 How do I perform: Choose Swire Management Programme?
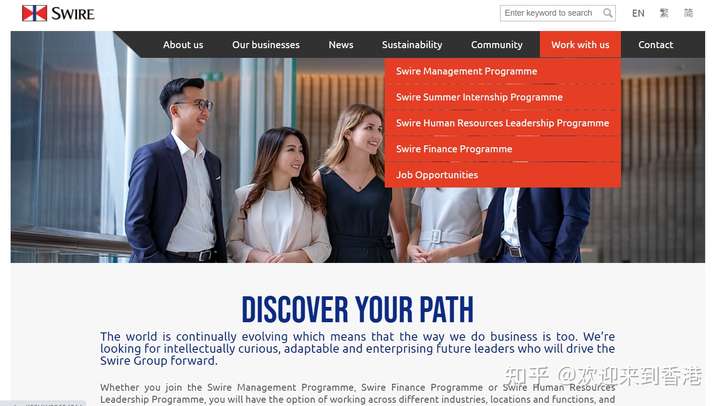502,71
